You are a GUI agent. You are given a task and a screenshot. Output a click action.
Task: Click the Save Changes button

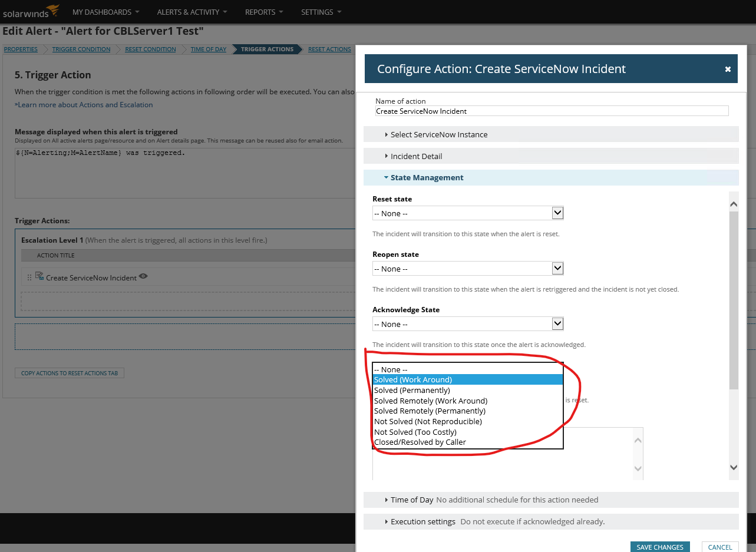pos(660,547)
